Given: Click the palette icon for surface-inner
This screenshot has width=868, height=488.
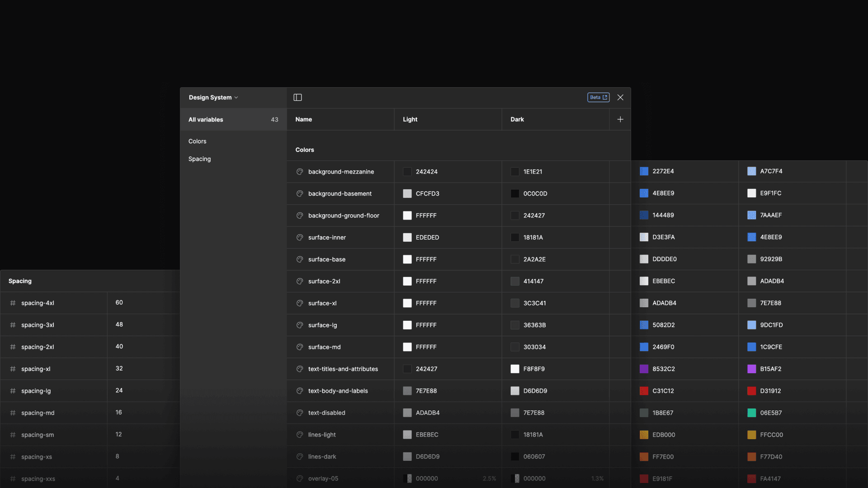Looking at the screenshot, I should tap(299, 237).
